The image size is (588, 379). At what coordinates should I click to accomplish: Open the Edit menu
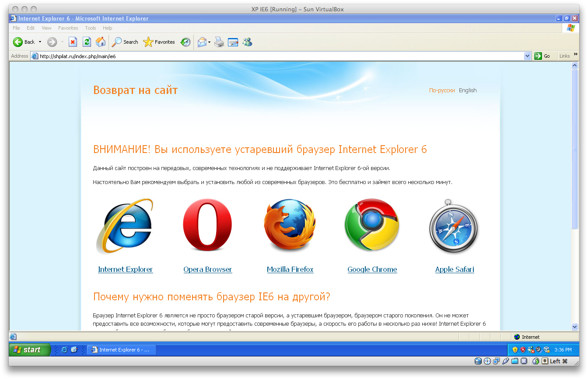(31, 28)
